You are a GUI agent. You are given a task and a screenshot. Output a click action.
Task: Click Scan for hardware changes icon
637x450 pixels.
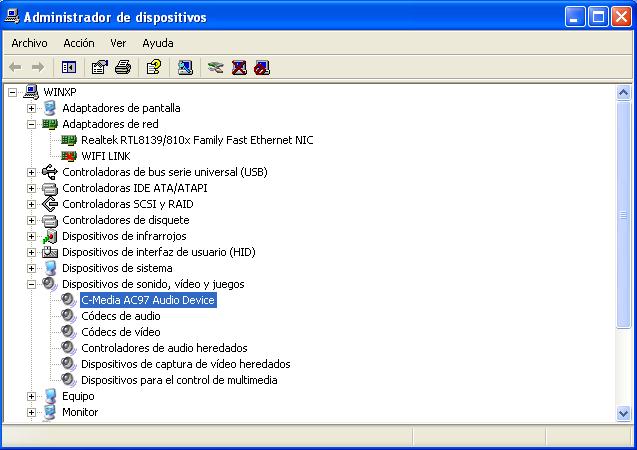click(x=185, y=67)
